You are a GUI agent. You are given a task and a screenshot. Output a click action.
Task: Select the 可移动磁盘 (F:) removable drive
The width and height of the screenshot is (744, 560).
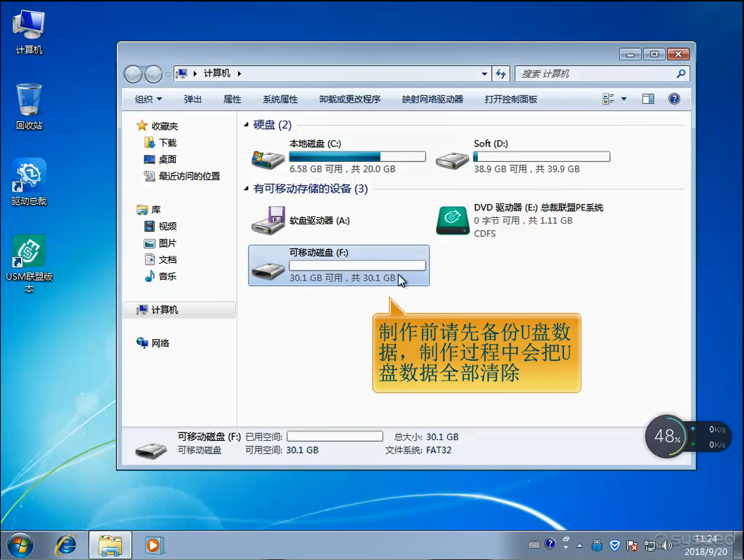click(338, 266)
